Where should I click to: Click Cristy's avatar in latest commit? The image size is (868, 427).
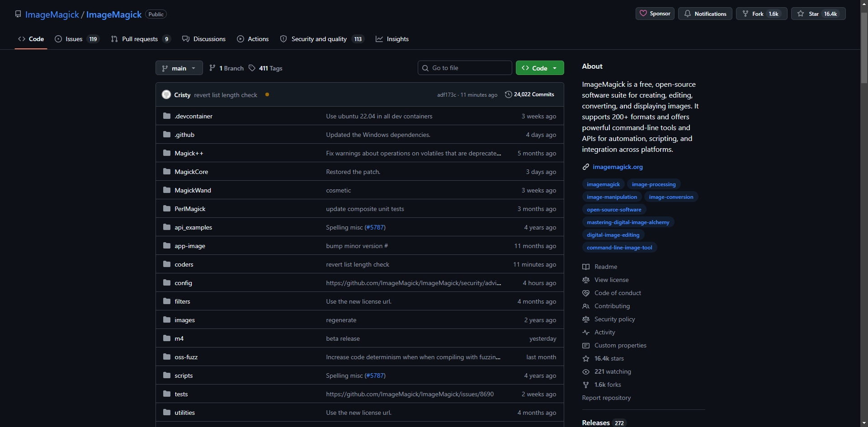click(166, 94)
